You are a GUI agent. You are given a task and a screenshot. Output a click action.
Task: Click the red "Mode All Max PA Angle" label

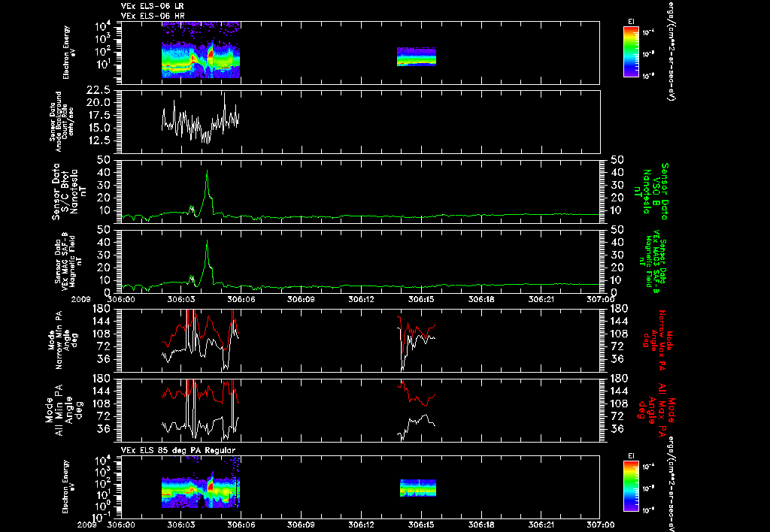coord(656,410)
